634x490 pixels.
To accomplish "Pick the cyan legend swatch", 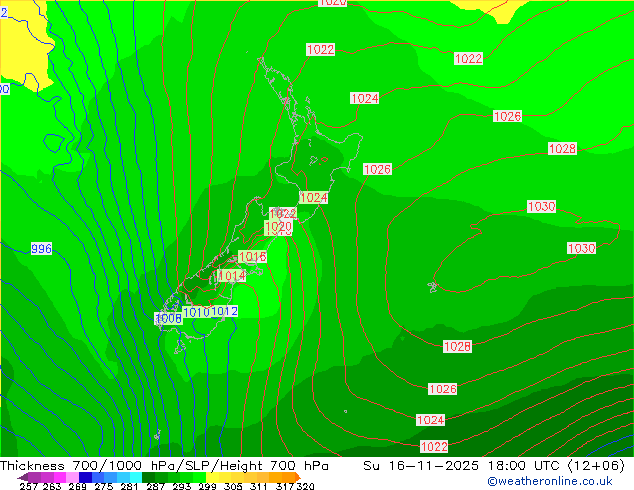I will (x=136, y=477).
